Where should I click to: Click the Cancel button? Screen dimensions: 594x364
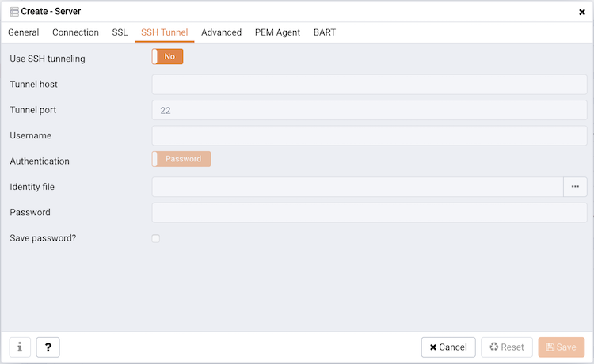tap(448, 347)
